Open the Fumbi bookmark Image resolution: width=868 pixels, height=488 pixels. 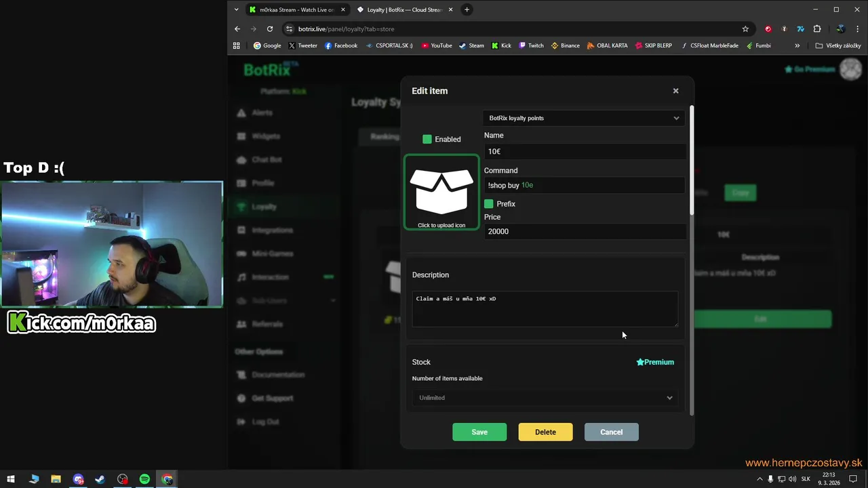click(758, 46)
